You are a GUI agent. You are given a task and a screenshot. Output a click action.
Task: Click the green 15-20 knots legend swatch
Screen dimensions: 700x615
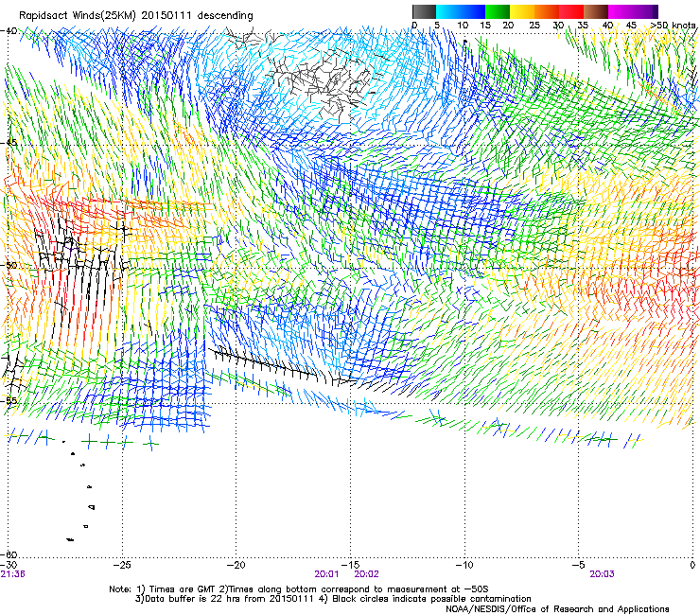498,11
